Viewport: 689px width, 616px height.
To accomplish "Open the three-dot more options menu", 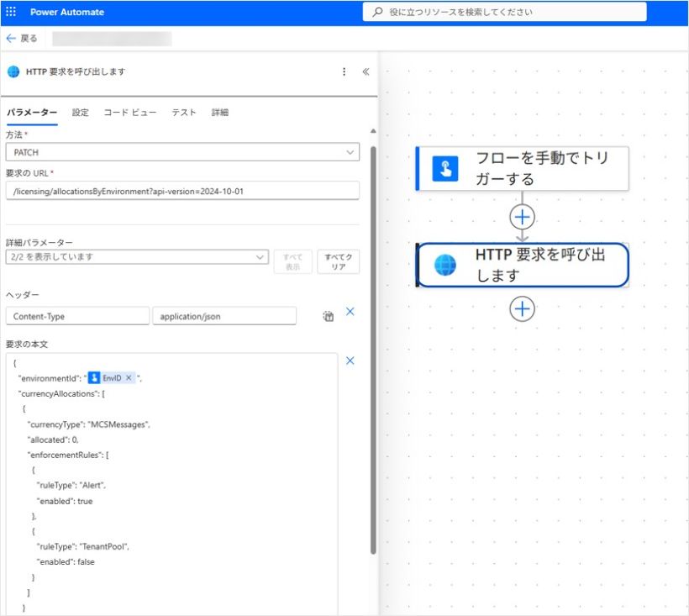I will (x=344, y=71).
